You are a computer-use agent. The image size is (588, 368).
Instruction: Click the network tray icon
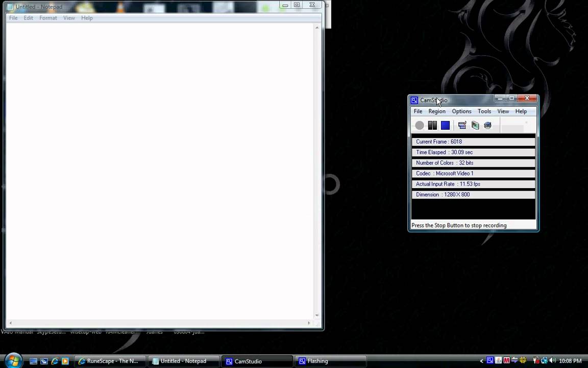pyautogui.click(x=544, y=360)
